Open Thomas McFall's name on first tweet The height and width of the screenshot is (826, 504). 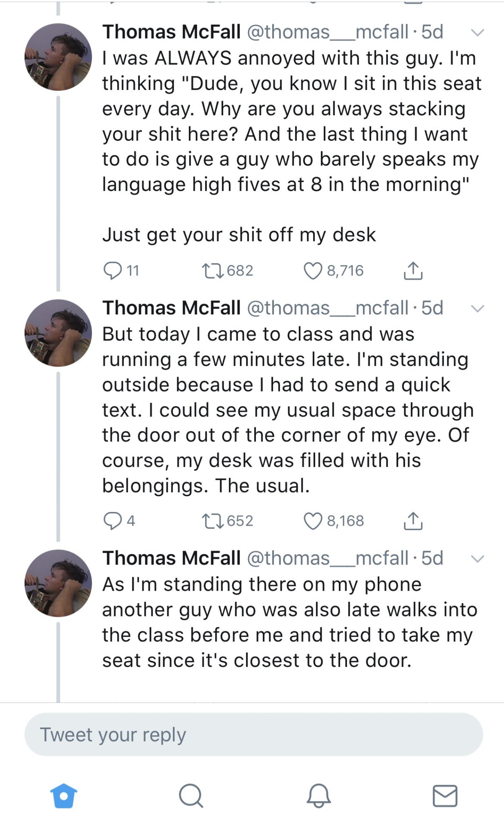(x=171, y=32)
